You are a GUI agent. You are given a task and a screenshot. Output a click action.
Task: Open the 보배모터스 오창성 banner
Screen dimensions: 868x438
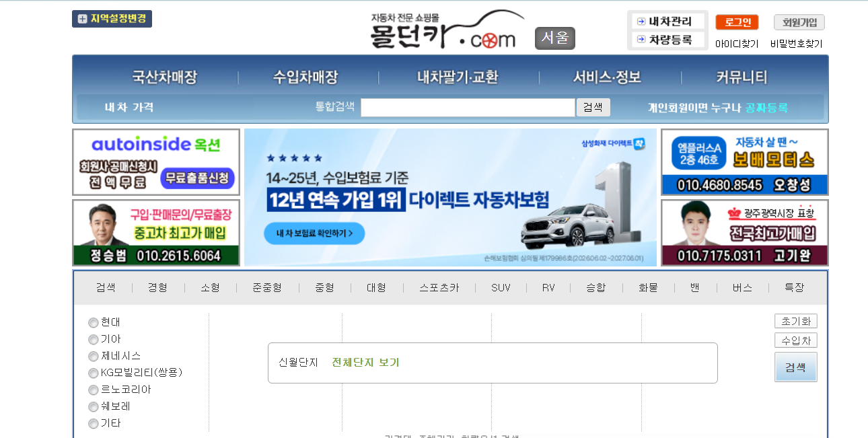745,162
